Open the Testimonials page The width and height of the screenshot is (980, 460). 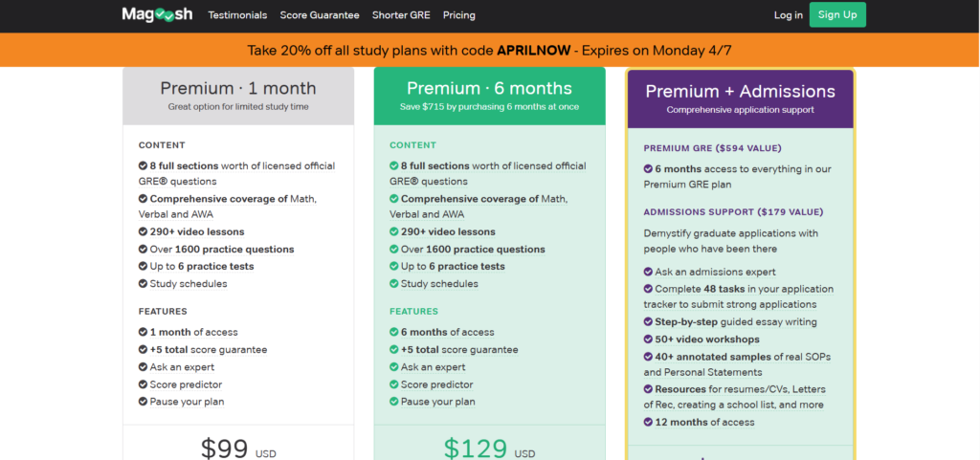point(237,15)
